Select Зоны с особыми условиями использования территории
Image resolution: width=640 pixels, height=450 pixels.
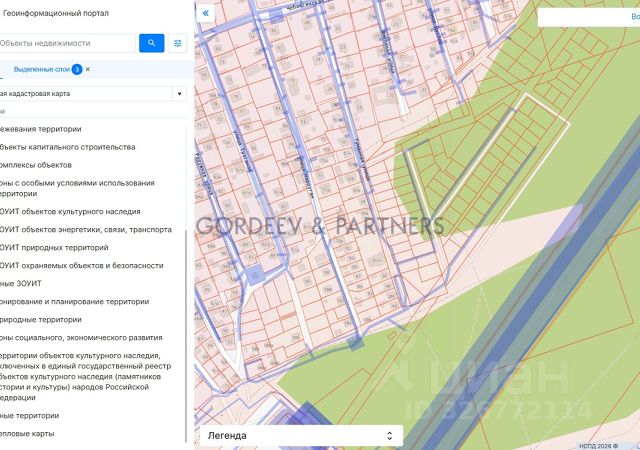click(x=77, y=188)
